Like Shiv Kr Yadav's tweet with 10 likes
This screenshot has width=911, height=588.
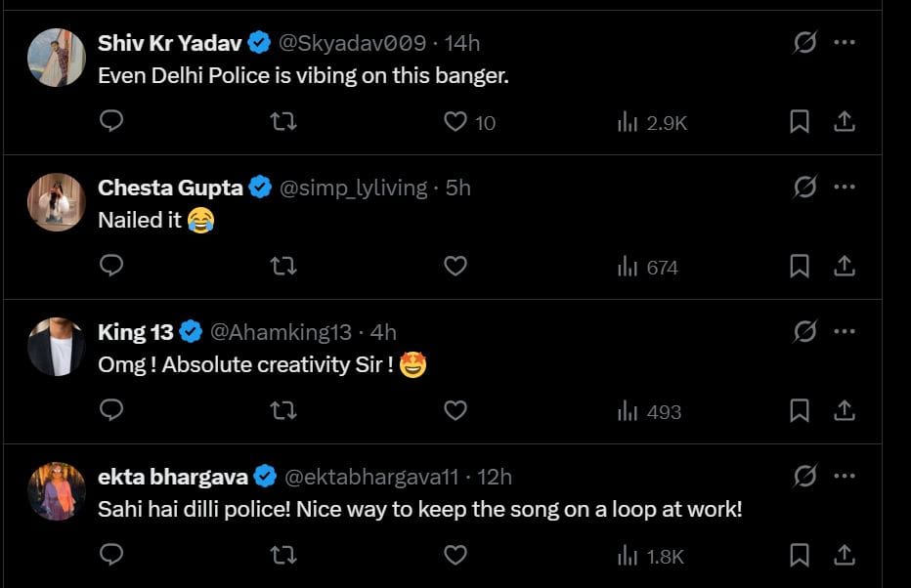pos(455,121)
